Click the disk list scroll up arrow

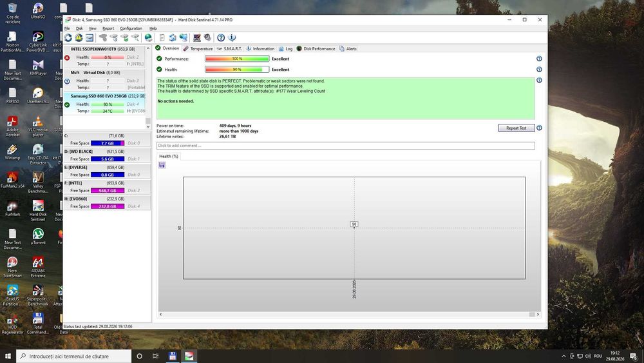coord(148,48)
